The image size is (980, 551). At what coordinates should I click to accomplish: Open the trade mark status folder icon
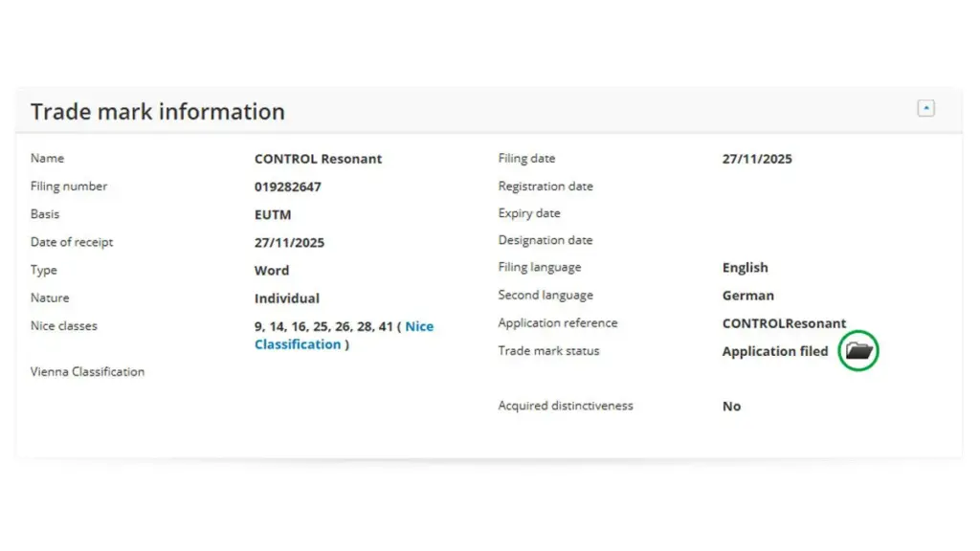tap(858, 351)
